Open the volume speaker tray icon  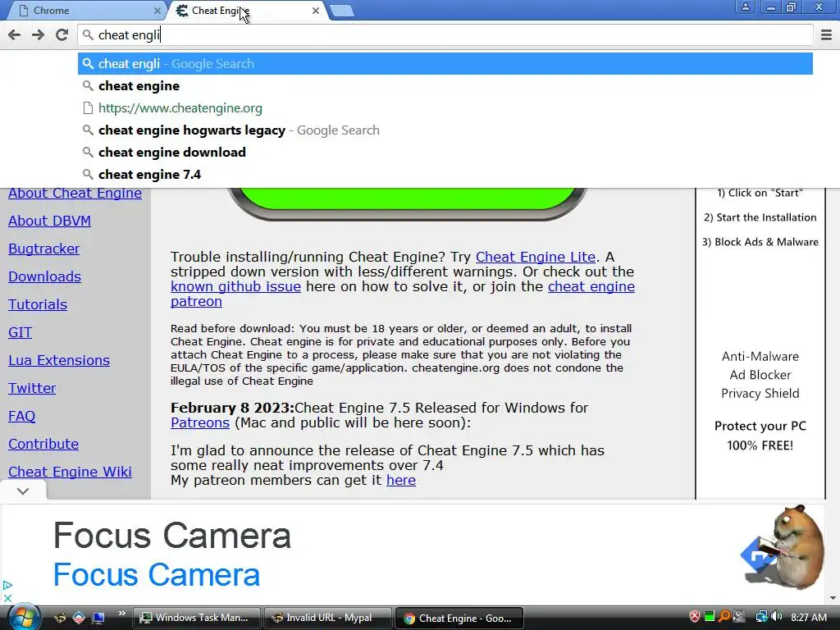[777, 617]
